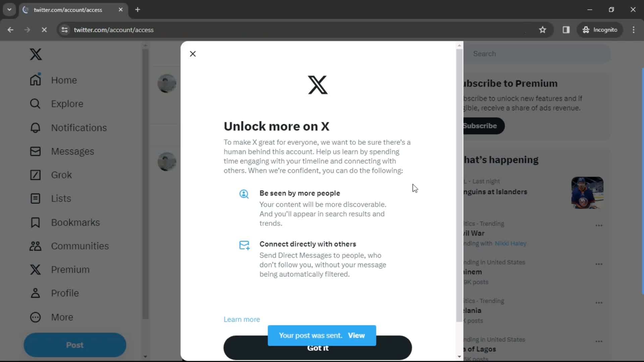Image resolution: width=644 pixels, height=362 pixels.
Task: Open the Messages envelope icon
Action: point(36,152)
